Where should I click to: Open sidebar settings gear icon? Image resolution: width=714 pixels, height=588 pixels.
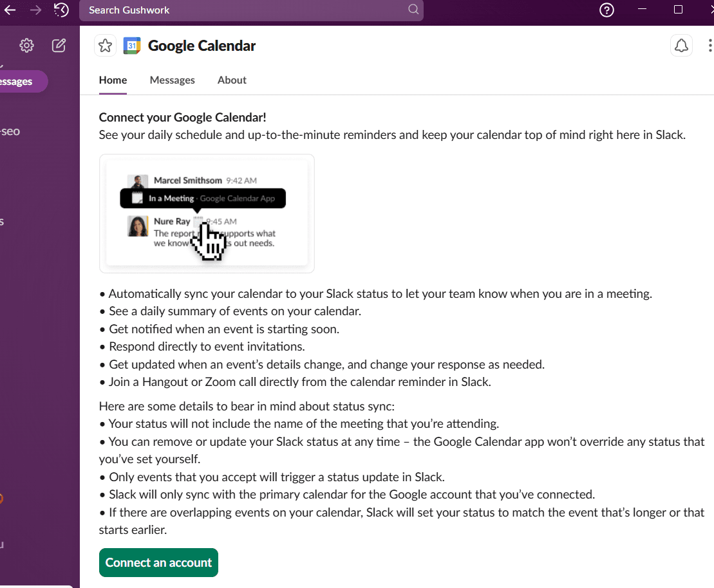(26, 45)
